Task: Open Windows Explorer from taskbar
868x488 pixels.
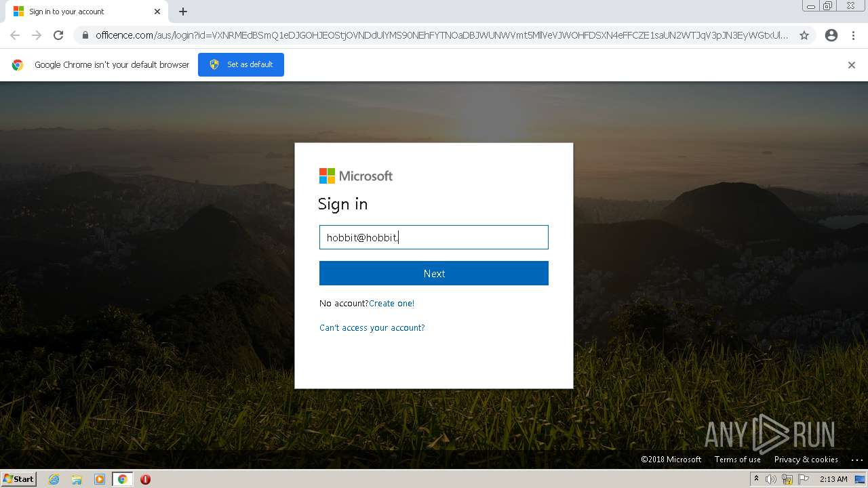Action: pyautogui.click(x=77, y=479)
